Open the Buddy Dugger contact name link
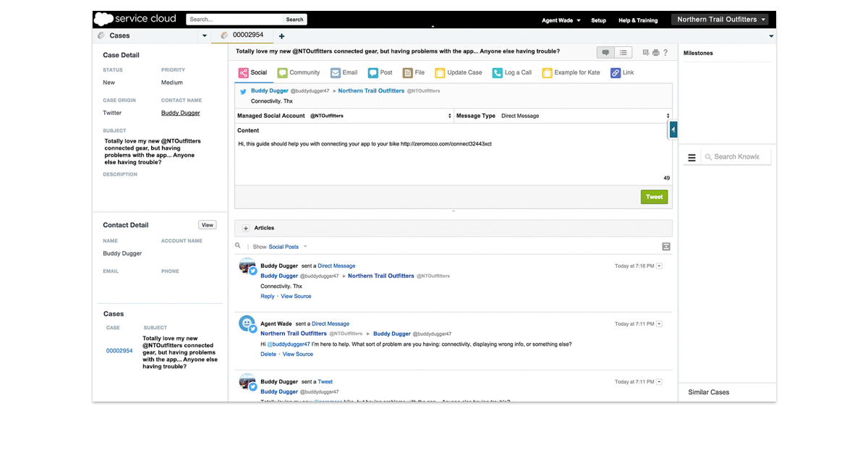Viewport: 868px width, 463px height. point(181,113)
